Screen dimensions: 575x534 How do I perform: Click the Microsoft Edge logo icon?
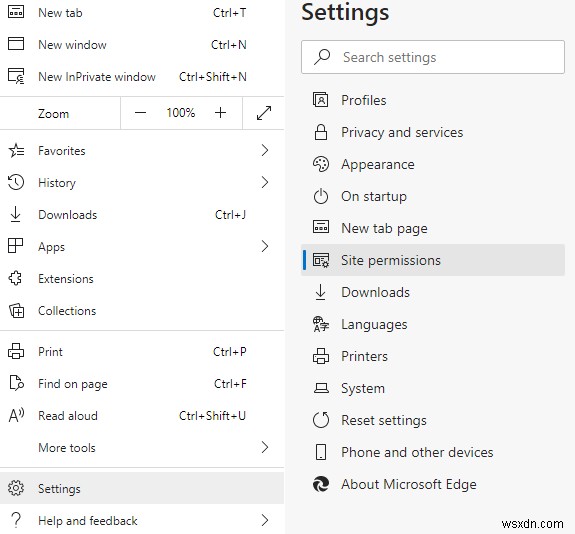321,484
